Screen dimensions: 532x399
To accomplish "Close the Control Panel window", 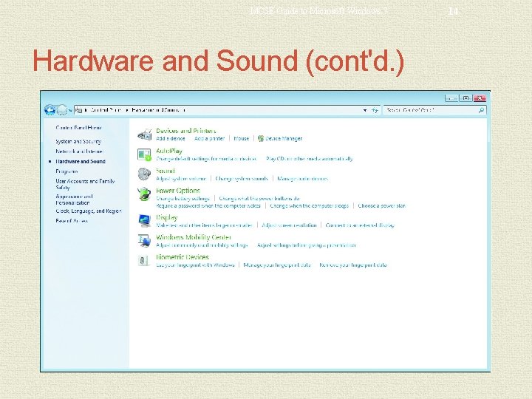I will [x=480, y=98].
